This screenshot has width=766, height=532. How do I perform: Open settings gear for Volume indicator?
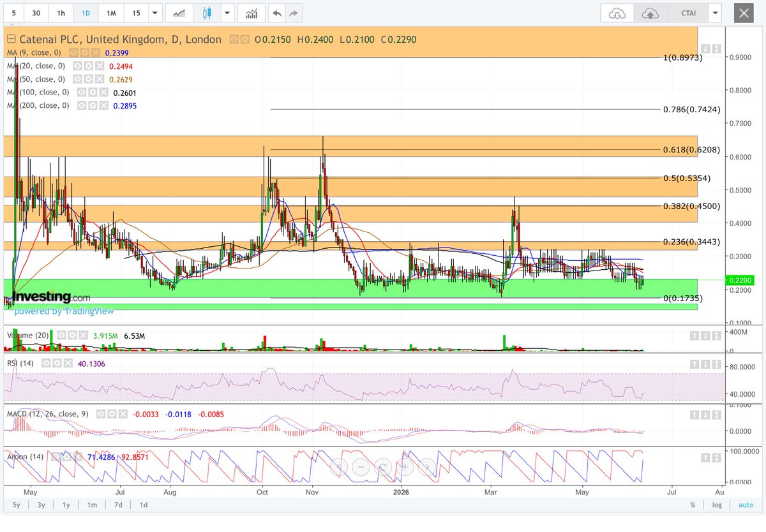click(x=71, y=335)
